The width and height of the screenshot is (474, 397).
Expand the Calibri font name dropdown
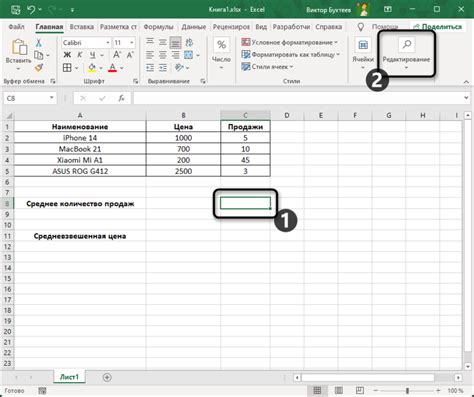point(108,43)
